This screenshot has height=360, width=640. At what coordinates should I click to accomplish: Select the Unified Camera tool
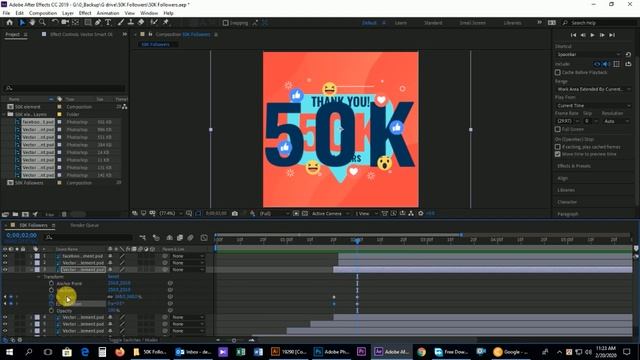coord(65,22)
